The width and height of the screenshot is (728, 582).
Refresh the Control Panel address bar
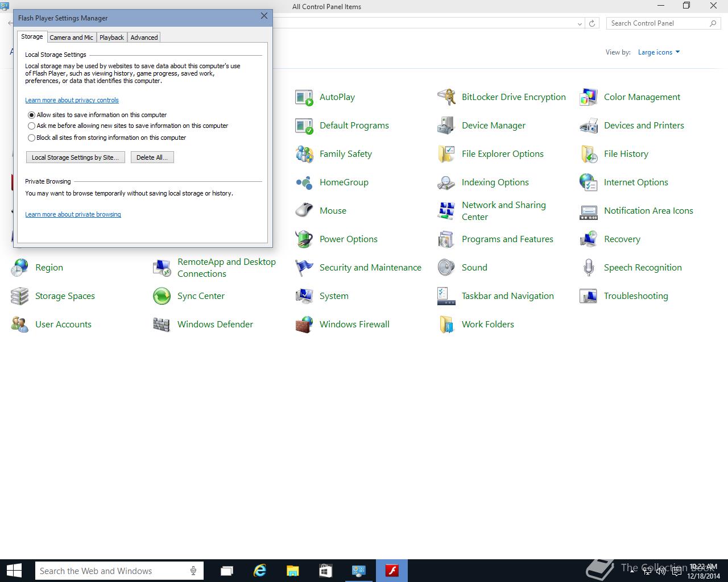(x=592, y=23)
